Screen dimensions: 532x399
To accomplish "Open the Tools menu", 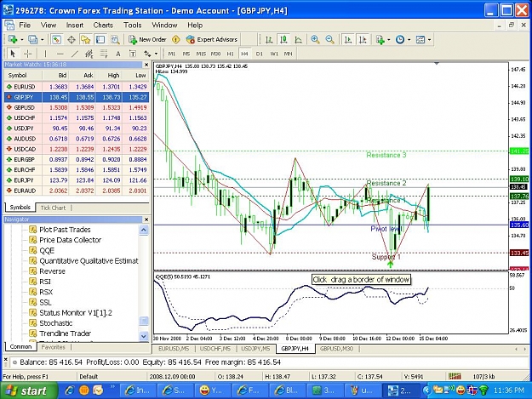I will (x=132, y=25).
